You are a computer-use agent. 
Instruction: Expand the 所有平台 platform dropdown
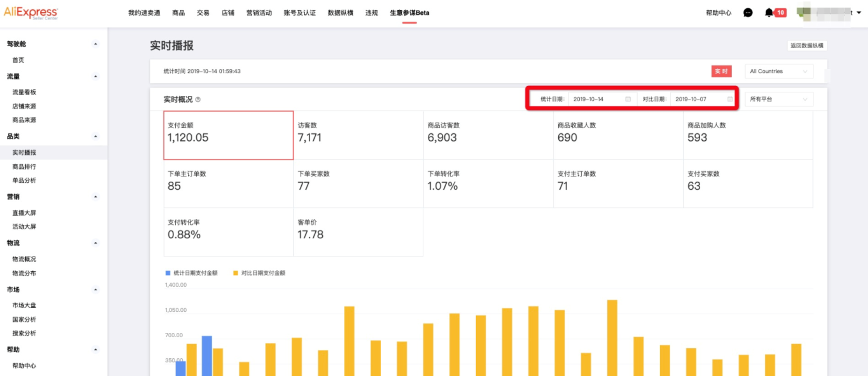pos(778,99)
